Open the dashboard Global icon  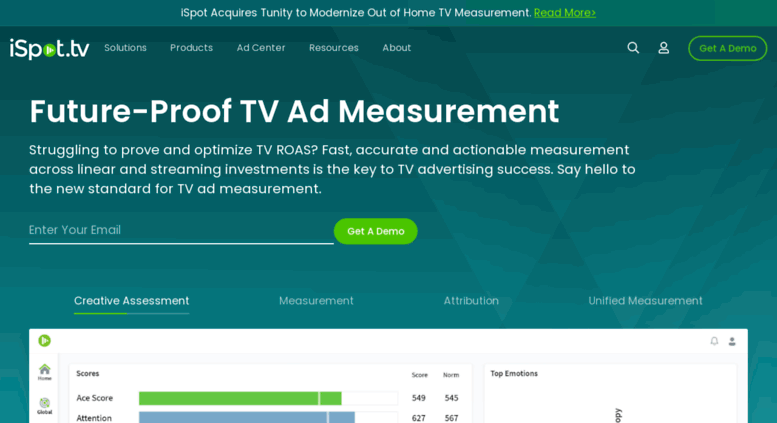coord(45,406)
